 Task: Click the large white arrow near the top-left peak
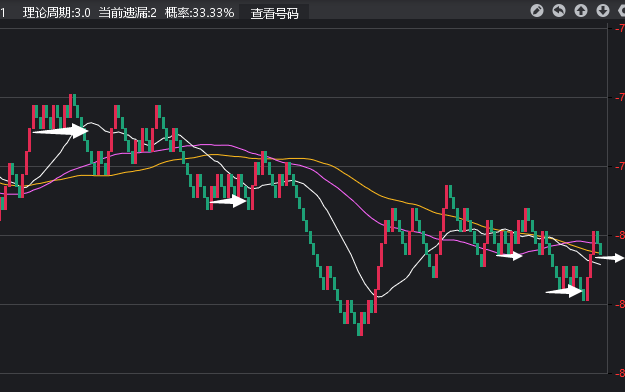60,131
